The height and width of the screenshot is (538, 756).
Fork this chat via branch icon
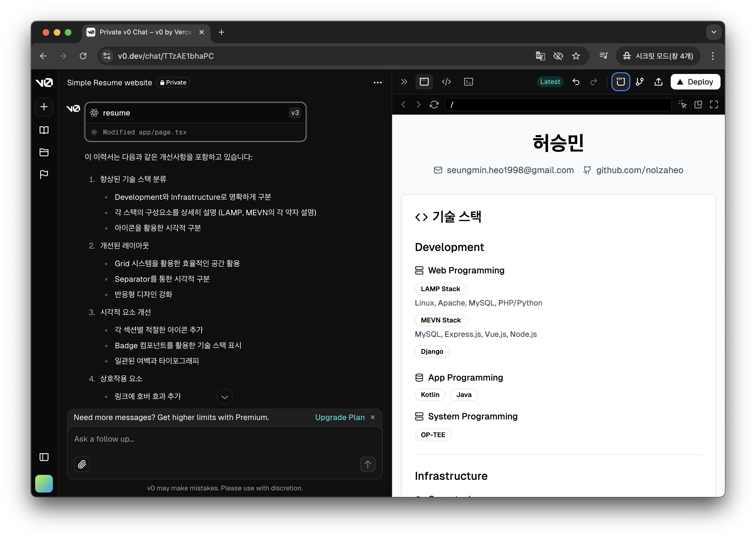click(x=639, y=82)
